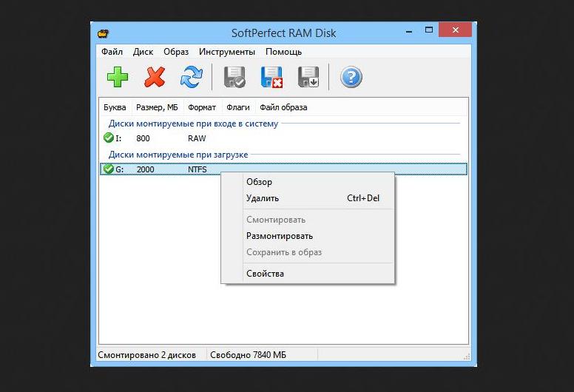The image size is (574, 392).
Task: Click the Флаги column header
Action: (x=238, y=107)
